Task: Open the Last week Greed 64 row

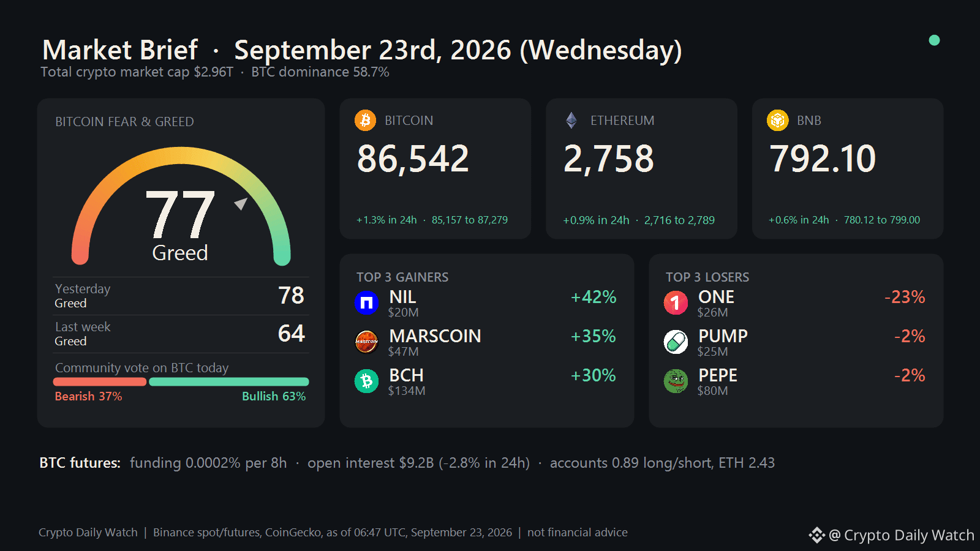Action: (x=181, y=334)
